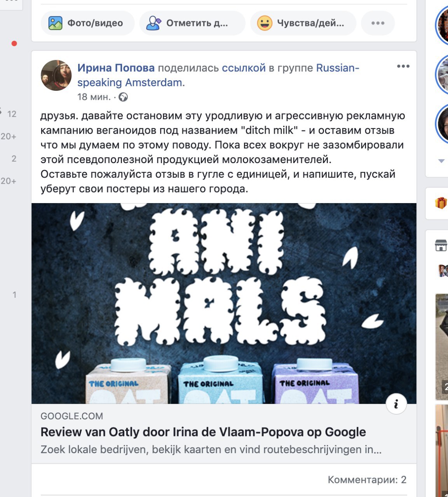Screen dimensions: 448x497
Task: Click the Фото/видео photo icon button
Action: pyautogui.click(x=87, y=23)
